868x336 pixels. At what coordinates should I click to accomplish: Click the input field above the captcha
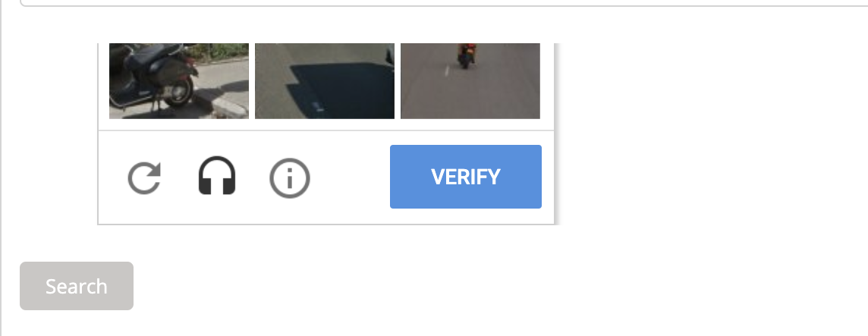(443, 3)
